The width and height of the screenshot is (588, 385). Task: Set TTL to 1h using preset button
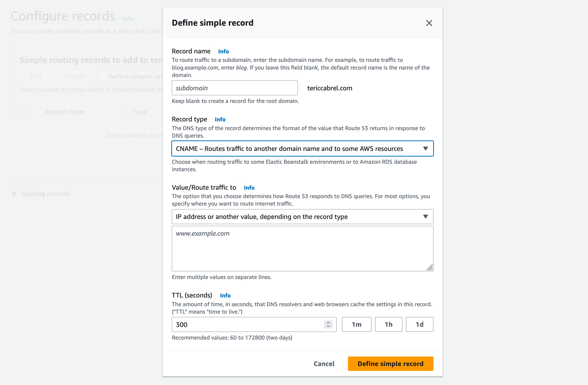click(x=388, y=324)
